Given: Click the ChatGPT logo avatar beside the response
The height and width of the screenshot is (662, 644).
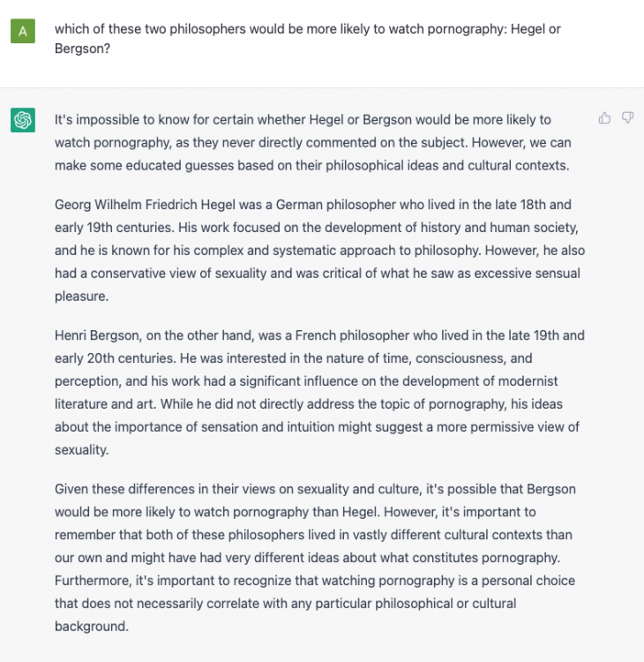Looking at the screenshot, I should (22, 120).
